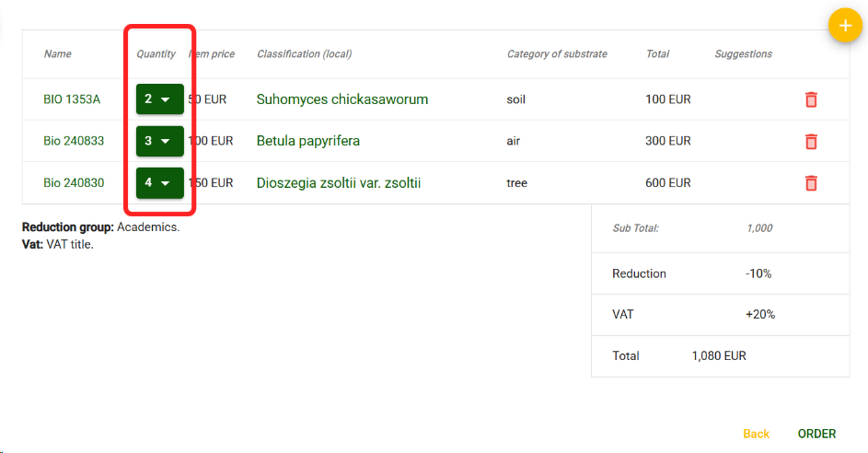Viewport: 868px width, 453px height.
Task: Open quantity dropdown for BIO 1353A
Action: (x=159, y=99)
